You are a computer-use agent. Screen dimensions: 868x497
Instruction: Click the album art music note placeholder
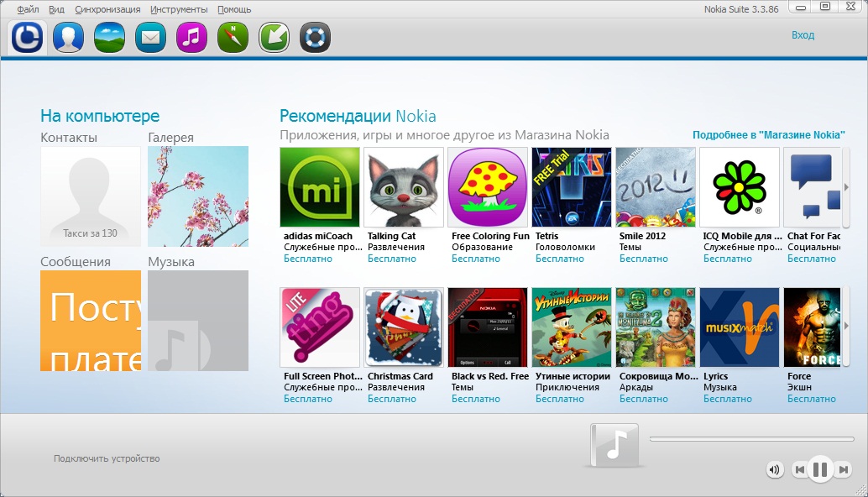click(x=614, y=446)
